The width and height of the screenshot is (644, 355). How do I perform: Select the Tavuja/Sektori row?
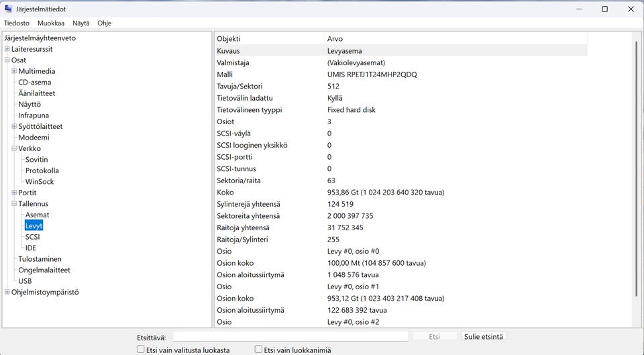point(401,87)
